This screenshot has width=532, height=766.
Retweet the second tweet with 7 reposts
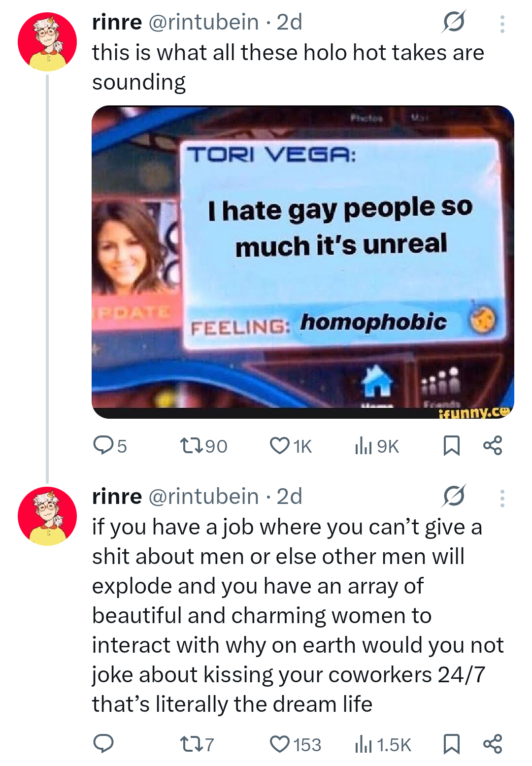[191, 744]
